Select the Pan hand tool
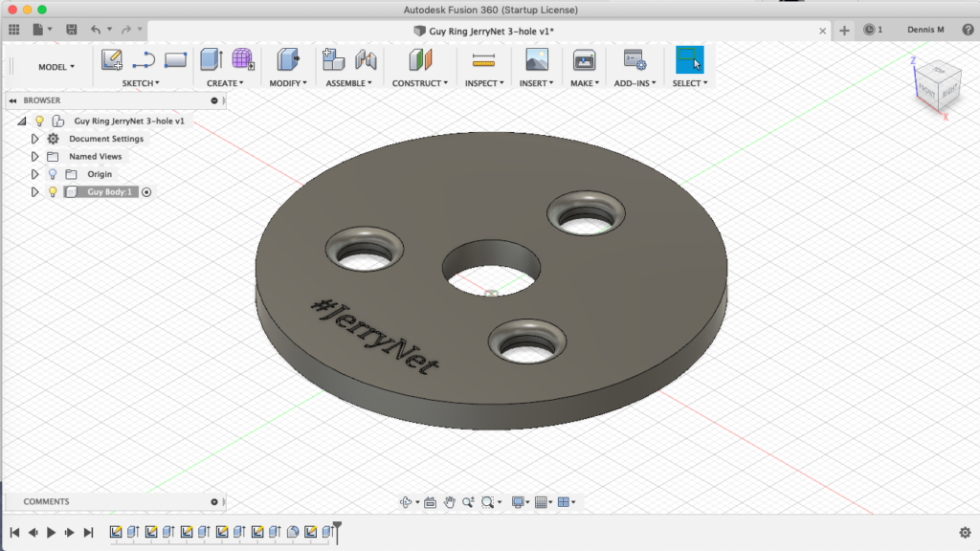Image resolution: width=980 pixels, height=551 pixels. [450, 502]
